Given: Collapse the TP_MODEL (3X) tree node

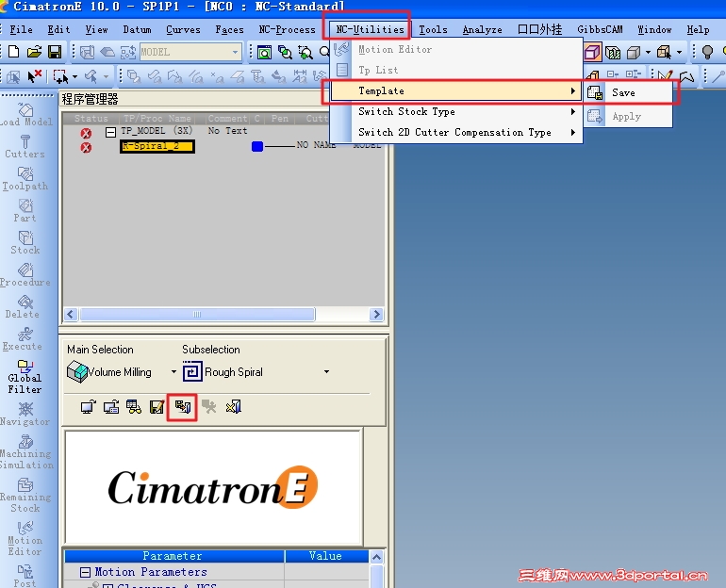Looking at the screenshot, I should coord(110,132).
